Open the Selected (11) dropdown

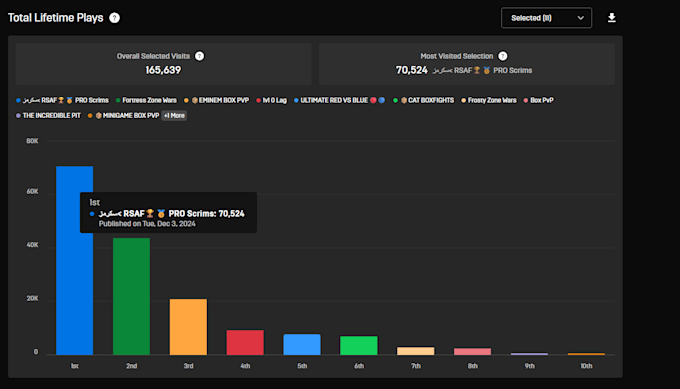click(546, 18)
